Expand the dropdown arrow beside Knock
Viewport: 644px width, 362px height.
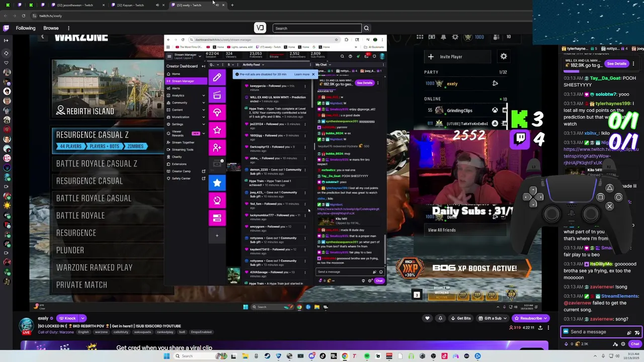[x=83, y=318]
